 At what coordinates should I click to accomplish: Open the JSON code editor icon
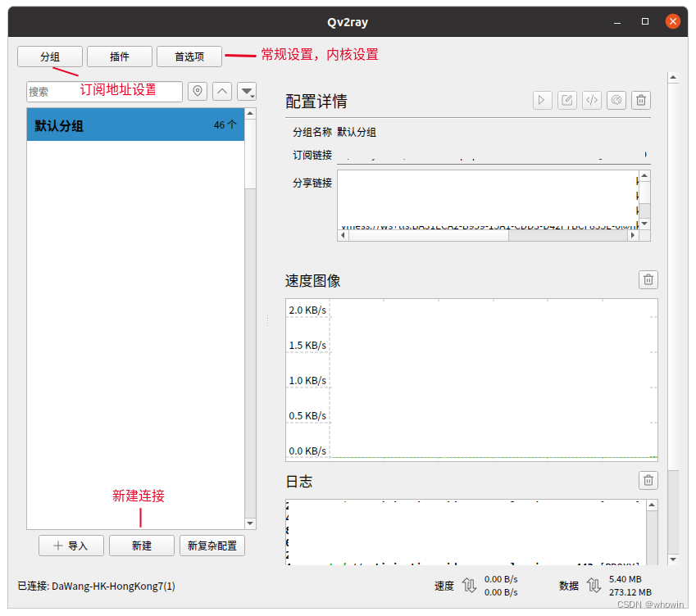[592, 100]
